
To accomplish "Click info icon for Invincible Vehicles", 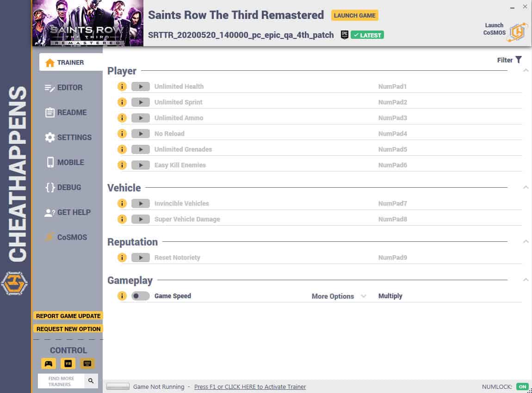I will 122,203.
